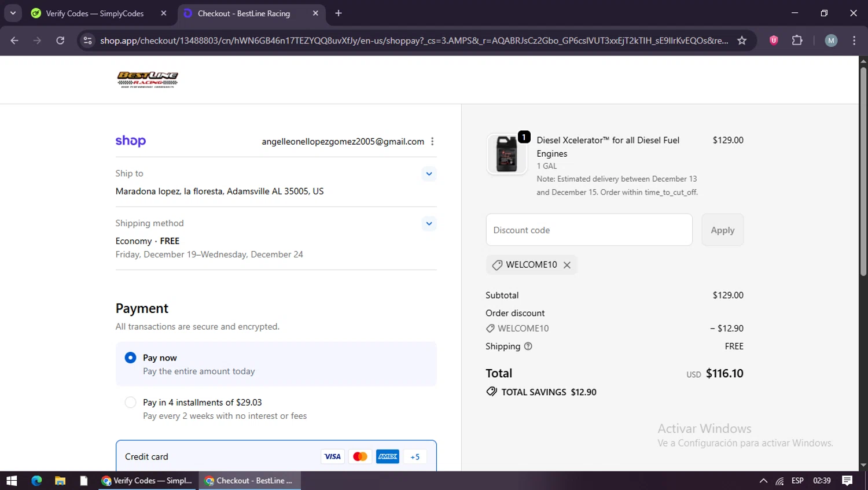Click the address bar URL
The width and height of the screenshot is (868, 490).
click(414, 40)
